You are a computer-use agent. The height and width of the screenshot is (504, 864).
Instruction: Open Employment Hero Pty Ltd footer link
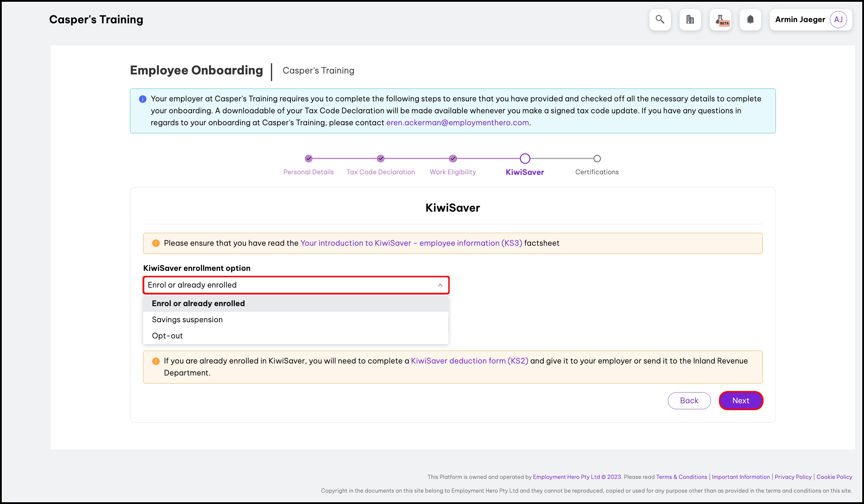[x=577, y=477]
